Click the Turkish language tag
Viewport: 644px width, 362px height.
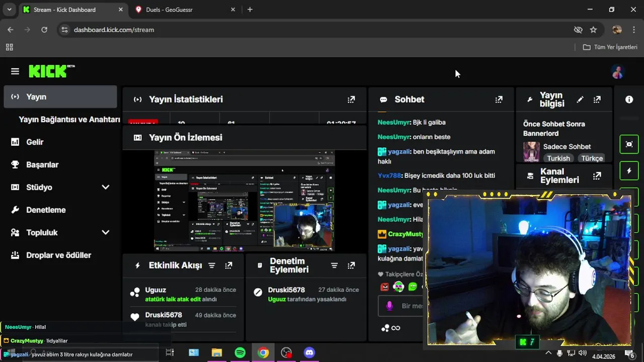point(558,158)
